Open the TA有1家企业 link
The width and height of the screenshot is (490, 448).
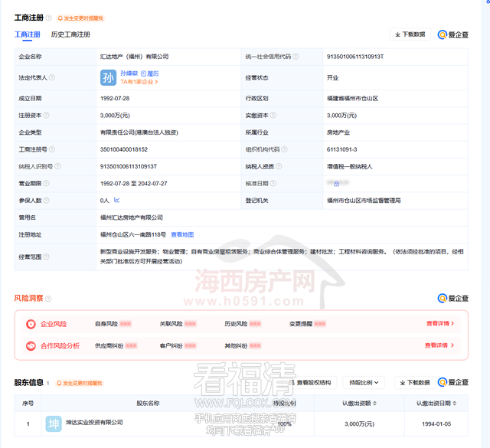pyautogui.click(x=139, y=82)
